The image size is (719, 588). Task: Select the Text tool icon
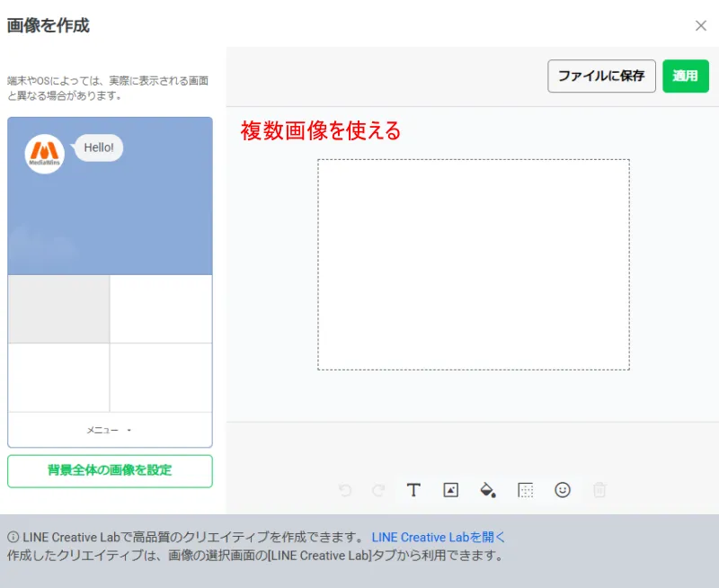point(413,490)
